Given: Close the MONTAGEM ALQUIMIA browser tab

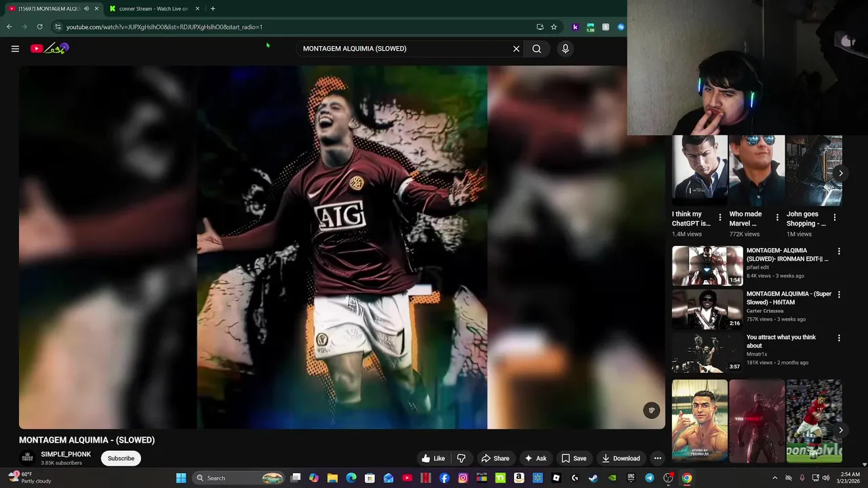Looking at the screenshot, I should point(96,9).
